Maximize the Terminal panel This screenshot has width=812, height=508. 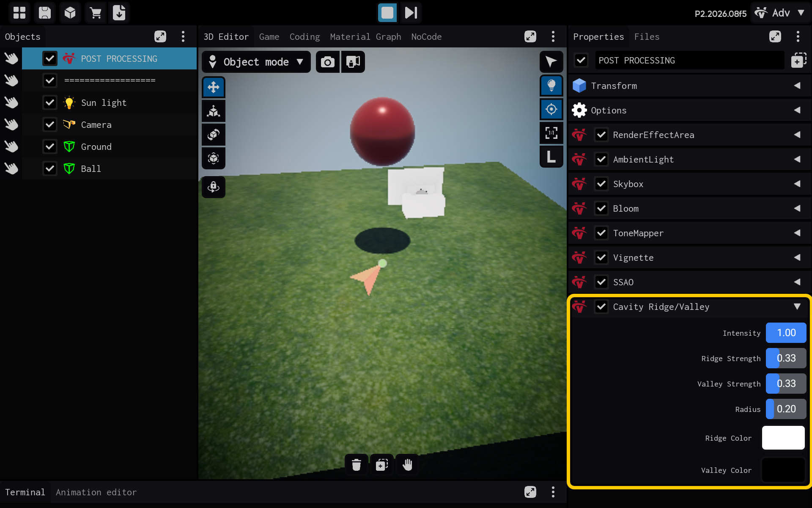click(x=530, y=492)
